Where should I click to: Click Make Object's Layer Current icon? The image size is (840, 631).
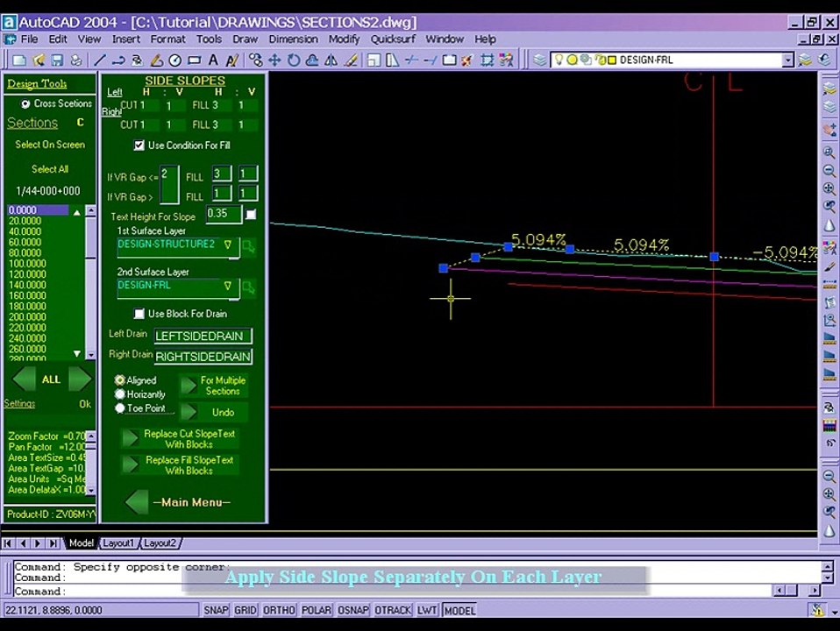pyautogui.click(x=805, y=60)
